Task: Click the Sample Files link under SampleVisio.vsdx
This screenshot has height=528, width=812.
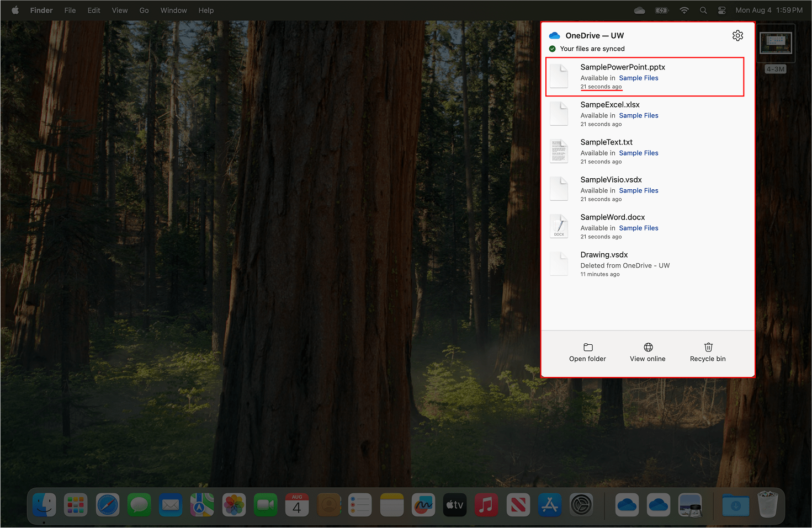Action: coord(638,190)
